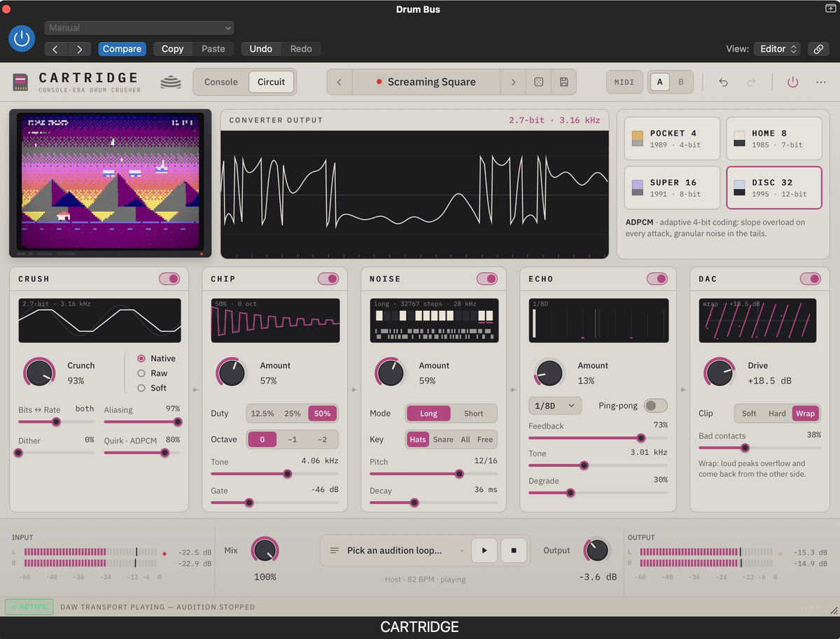Viewport: 840px width, 639px height.
Task: Set Clip mode to Hard
Action: pyautogui.click(x=777, y=414)
